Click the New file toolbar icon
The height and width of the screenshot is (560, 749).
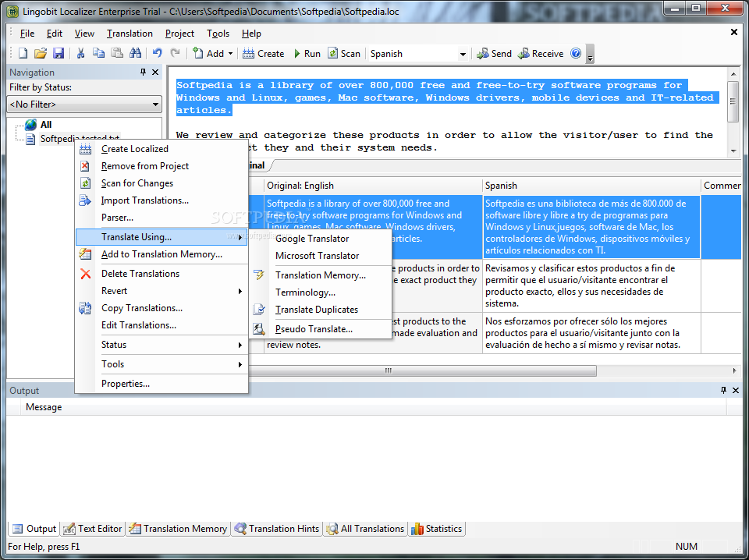tap(23, 54)
